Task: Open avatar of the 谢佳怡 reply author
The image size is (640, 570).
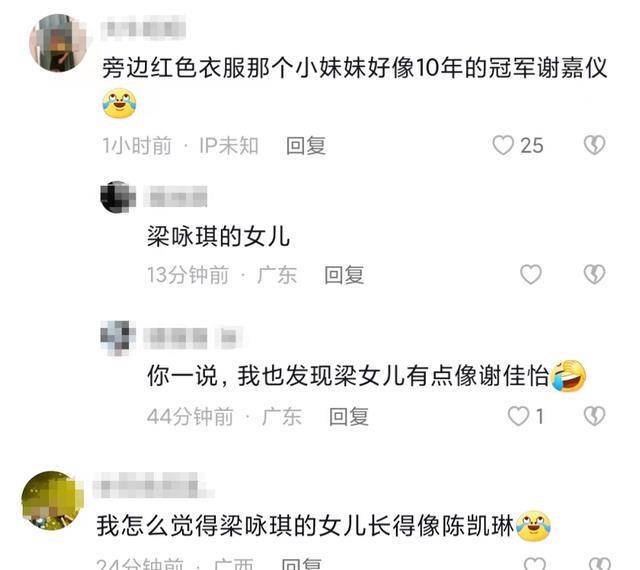Action: coord(118,338)
